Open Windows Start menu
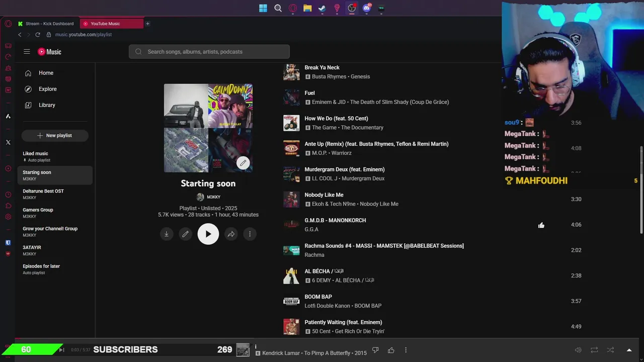Image resolution: width=644 pixels, height=362 pixels. (x=263, y=8)
